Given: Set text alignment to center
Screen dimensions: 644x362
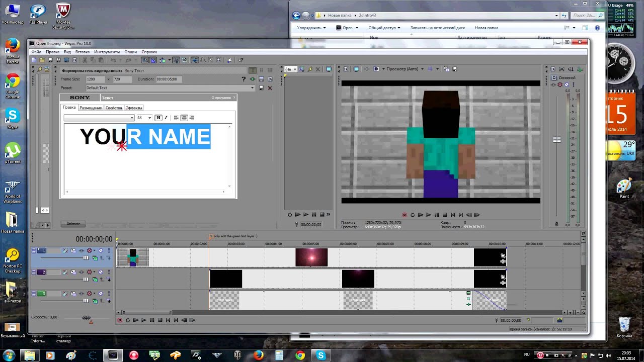Looking at the screenshot, I should (x=184, y=118).
